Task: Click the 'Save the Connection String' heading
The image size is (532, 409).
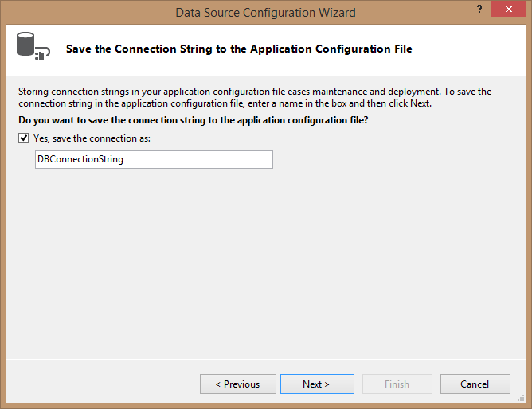Action: point(239,49)
